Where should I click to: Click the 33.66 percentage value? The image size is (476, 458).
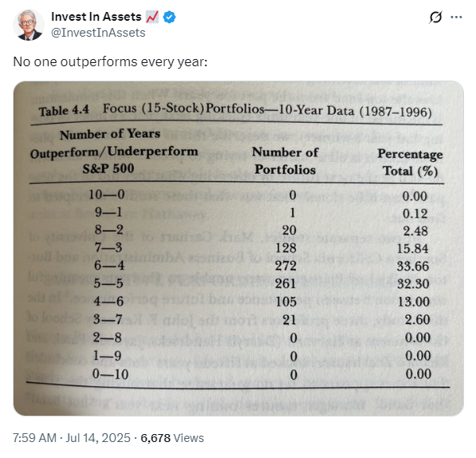[x=413, y=267]
